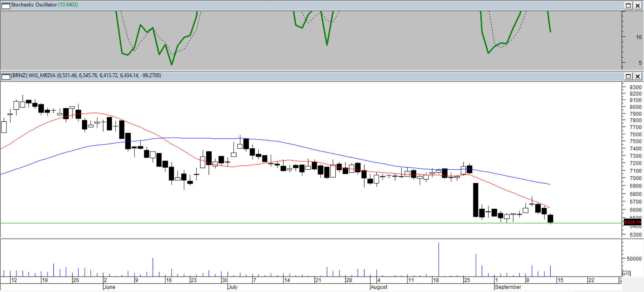Select the September label on date axis

508,287
